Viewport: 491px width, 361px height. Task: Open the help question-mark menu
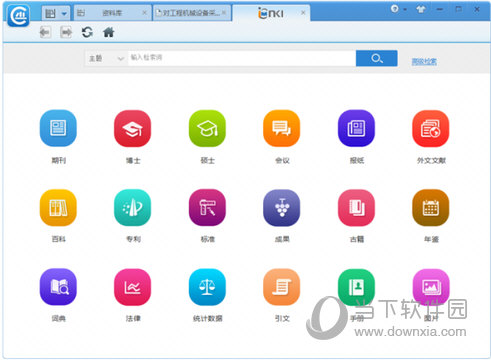[x=395, y=9]
